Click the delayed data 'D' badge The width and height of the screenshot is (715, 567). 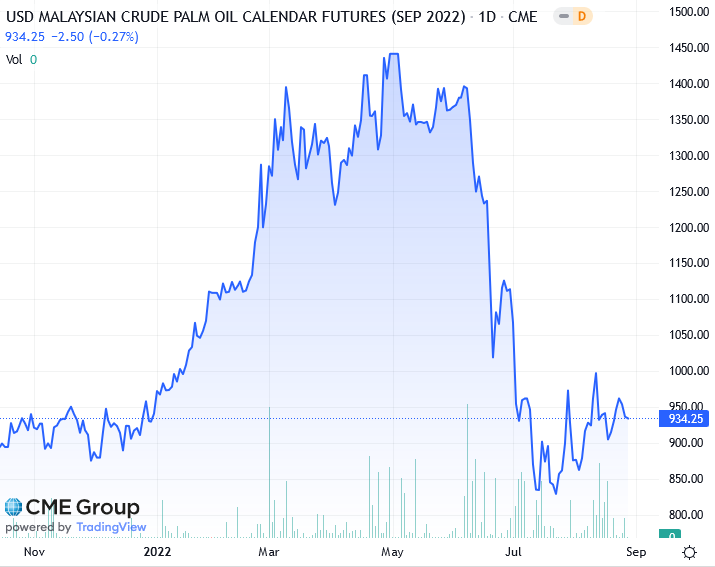pyautogui.click(x=581, y=18)
